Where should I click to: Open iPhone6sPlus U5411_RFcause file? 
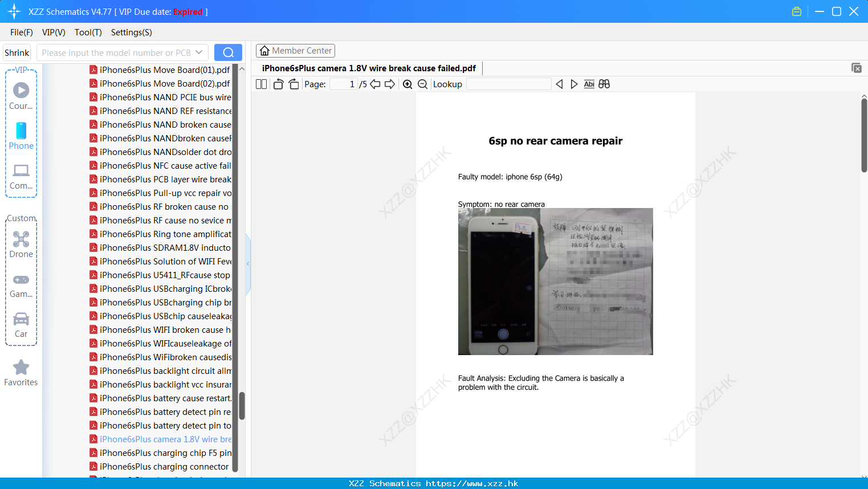pyautogui.click(x=160, y=275)
